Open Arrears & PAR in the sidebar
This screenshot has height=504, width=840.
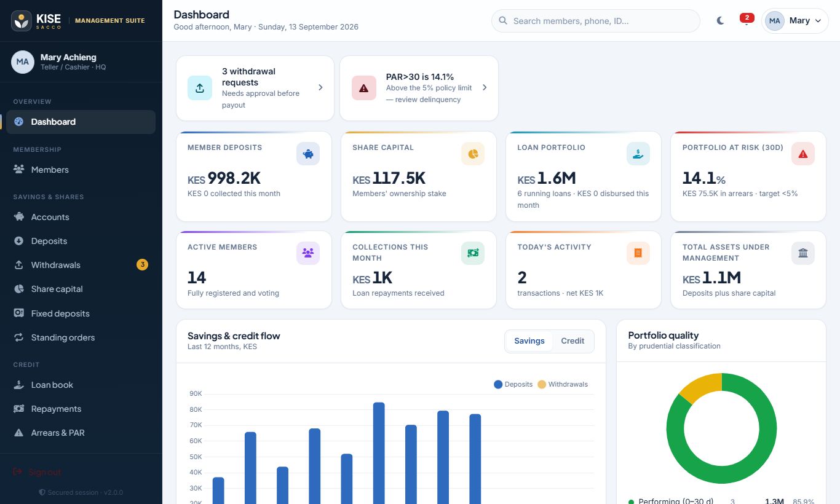[x=81, y=433]
